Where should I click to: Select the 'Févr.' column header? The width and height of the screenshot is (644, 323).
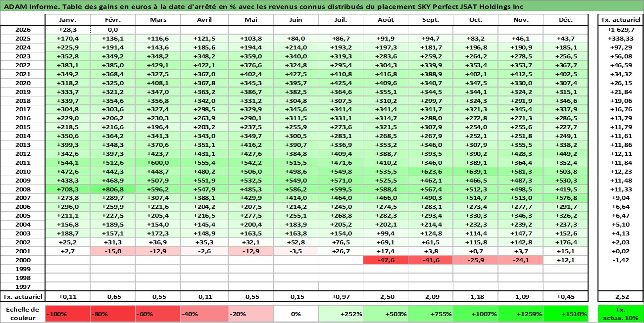pyautogui.click(x=112, y=20)
